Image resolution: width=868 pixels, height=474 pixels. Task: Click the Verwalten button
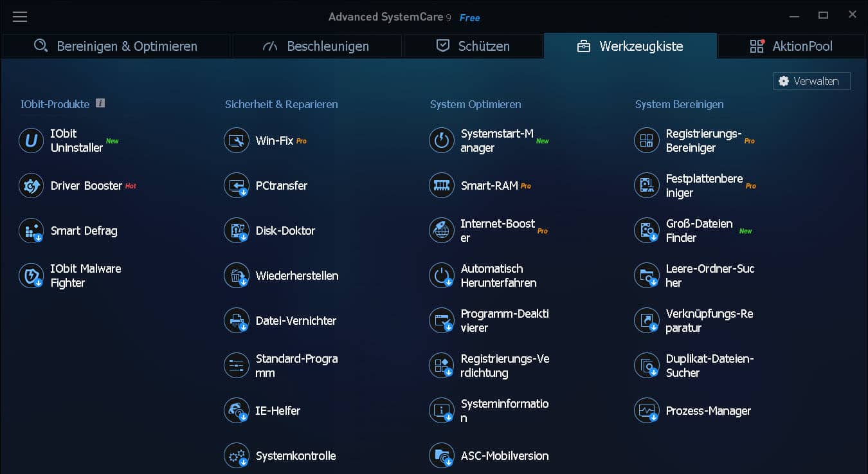click(x=811, y=81)
